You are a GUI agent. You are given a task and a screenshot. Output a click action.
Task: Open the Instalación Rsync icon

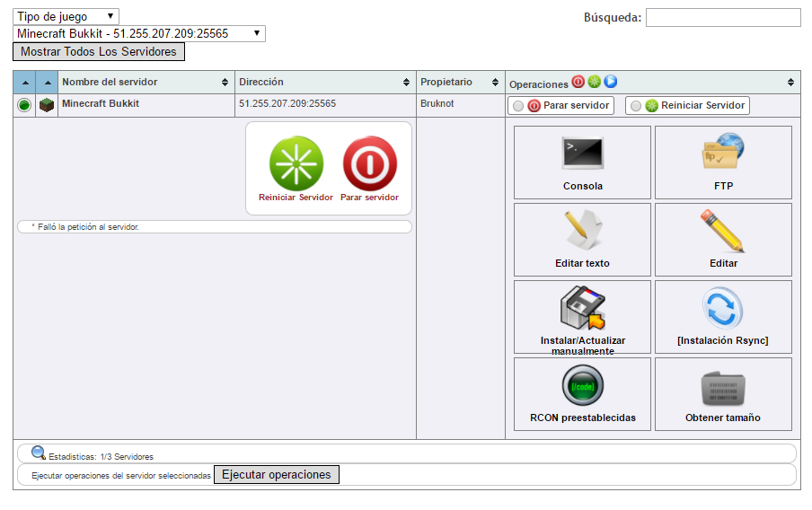point(723,308)
